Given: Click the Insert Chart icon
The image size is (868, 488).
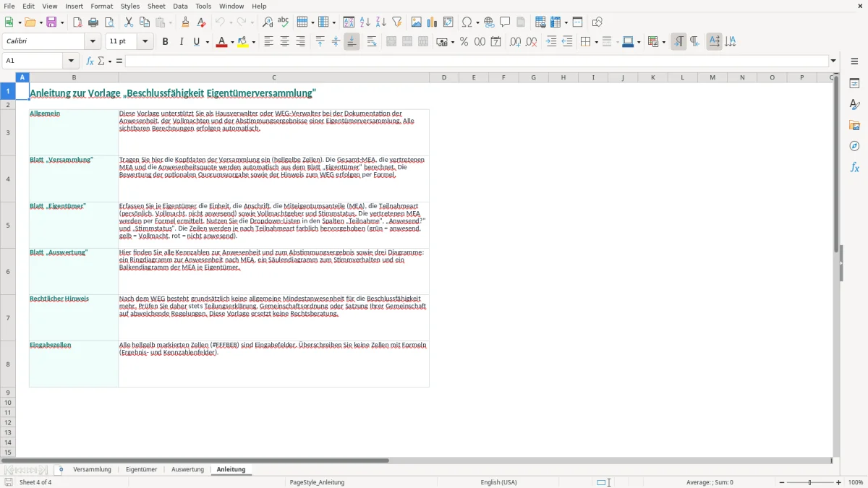Looking at the screenshot, I should pyautogui.click(x=433, y=22).
